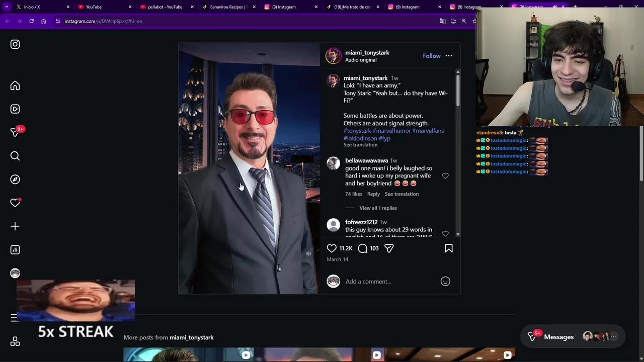644x362 pixels.
Task: Open the floating Messages button
Action: pos(574,337)
